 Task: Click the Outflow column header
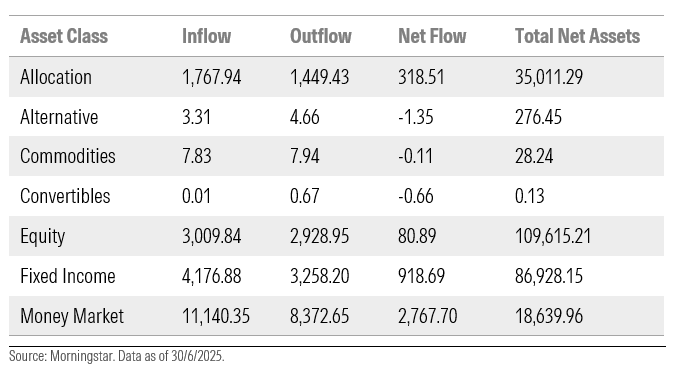321,36
